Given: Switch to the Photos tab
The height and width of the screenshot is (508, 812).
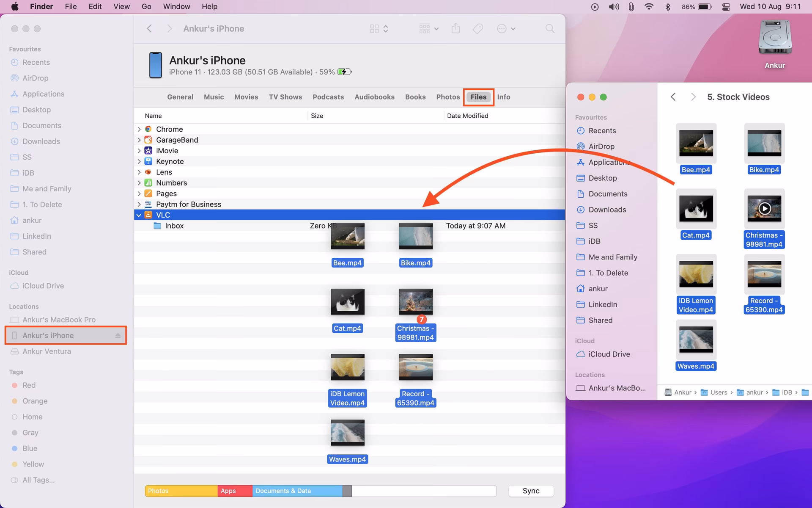Looking at the screenshot, I should [x=448, y=97].
